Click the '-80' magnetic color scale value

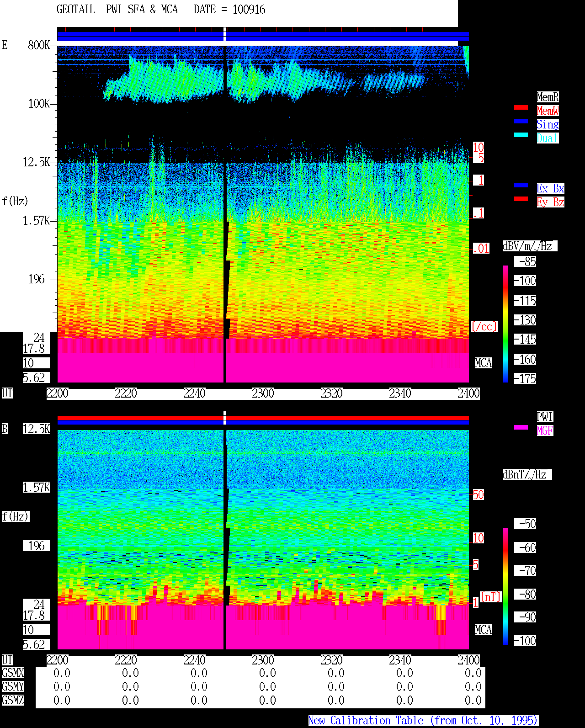click(526, 594)
